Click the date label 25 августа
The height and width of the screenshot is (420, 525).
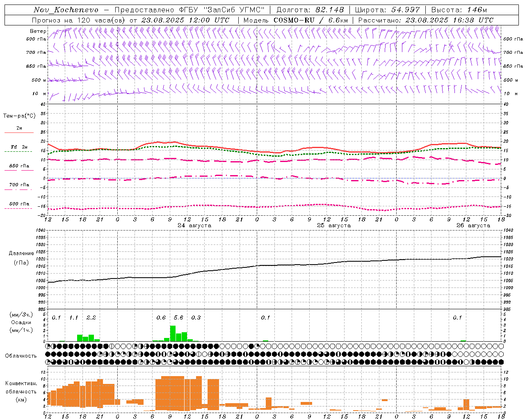(x=334, y=226)
